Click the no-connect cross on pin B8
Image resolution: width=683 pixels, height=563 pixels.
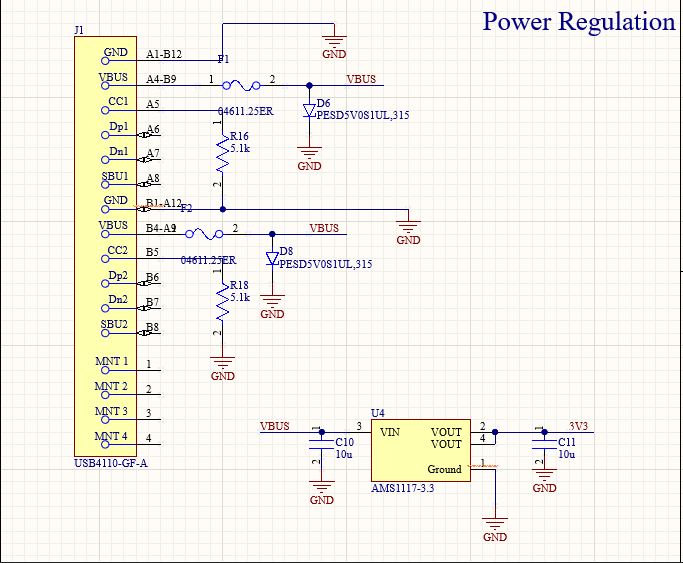coord(144,333)
